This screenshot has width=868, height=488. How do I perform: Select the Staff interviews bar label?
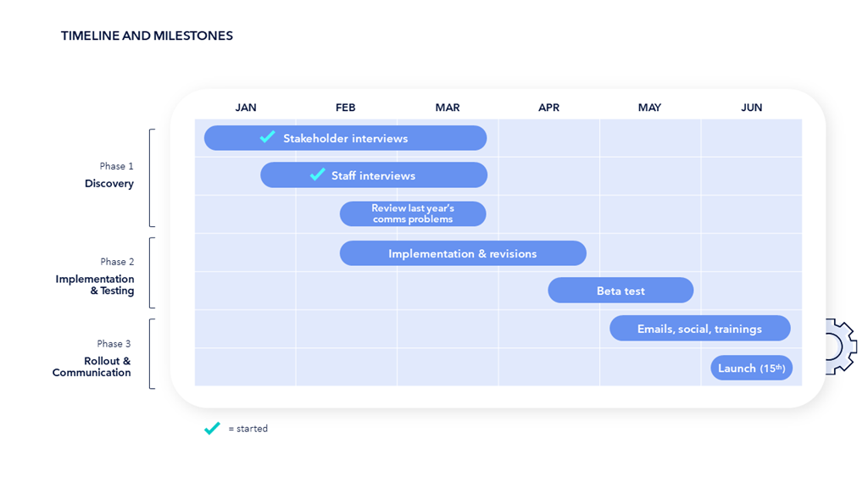tap(373, 175)
